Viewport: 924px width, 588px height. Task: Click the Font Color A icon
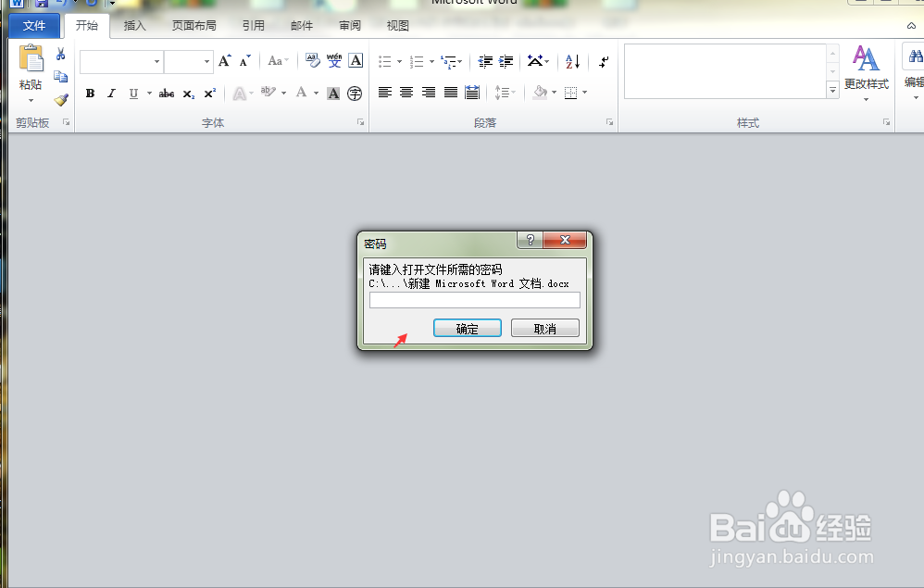[302, 92]
